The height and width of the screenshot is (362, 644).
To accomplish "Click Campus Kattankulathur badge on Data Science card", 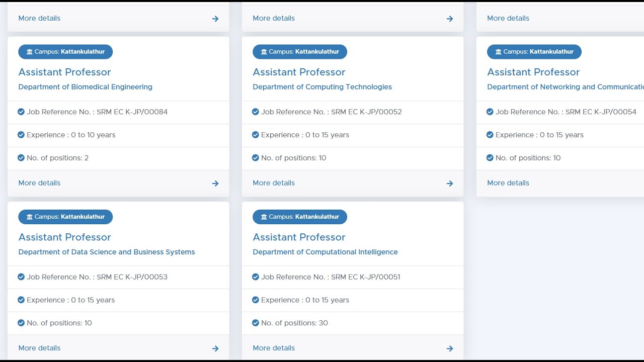I will coord(65,217).
